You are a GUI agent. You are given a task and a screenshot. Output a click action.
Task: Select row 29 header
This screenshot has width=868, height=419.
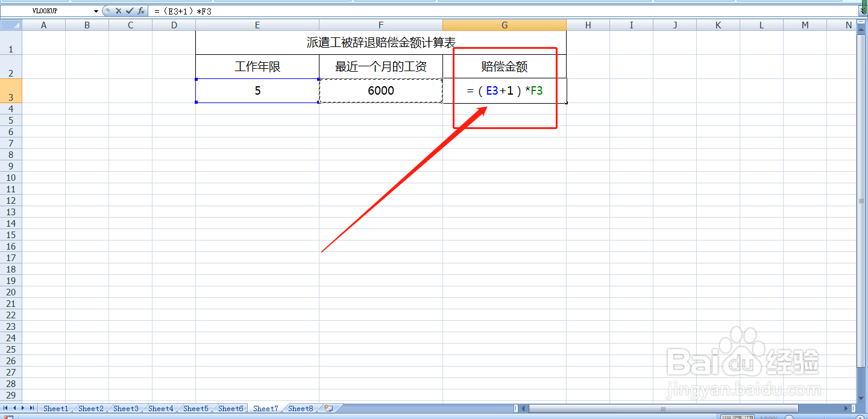11,395
